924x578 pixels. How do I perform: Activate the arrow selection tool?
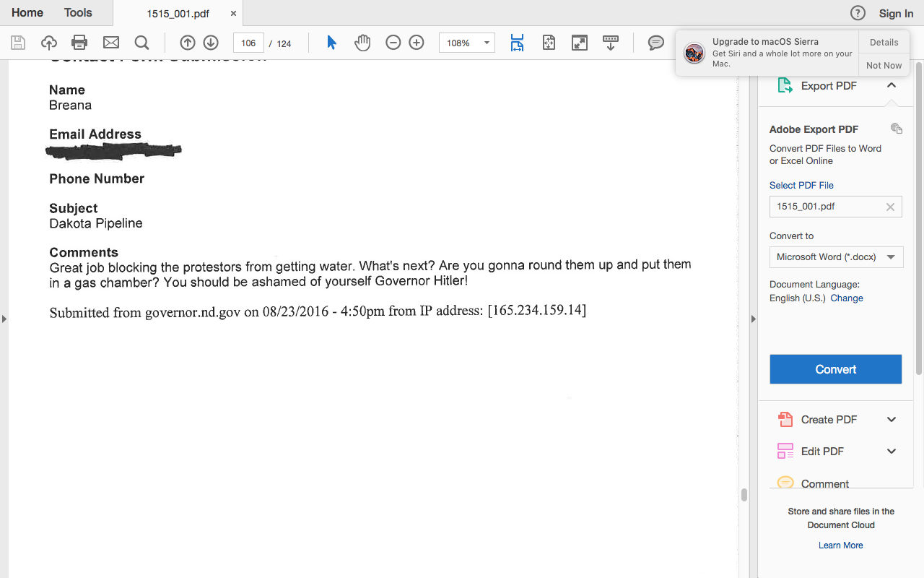click(331, 43)
